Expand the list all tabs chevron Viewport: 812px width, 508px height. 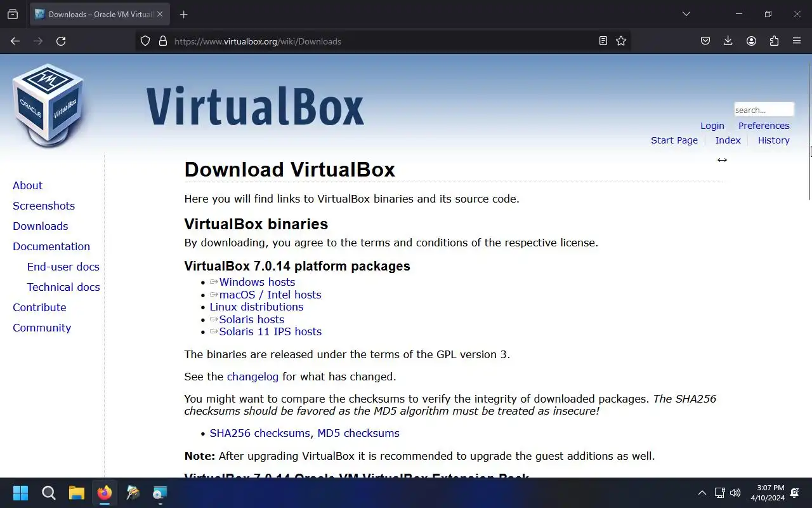[686, 14]
